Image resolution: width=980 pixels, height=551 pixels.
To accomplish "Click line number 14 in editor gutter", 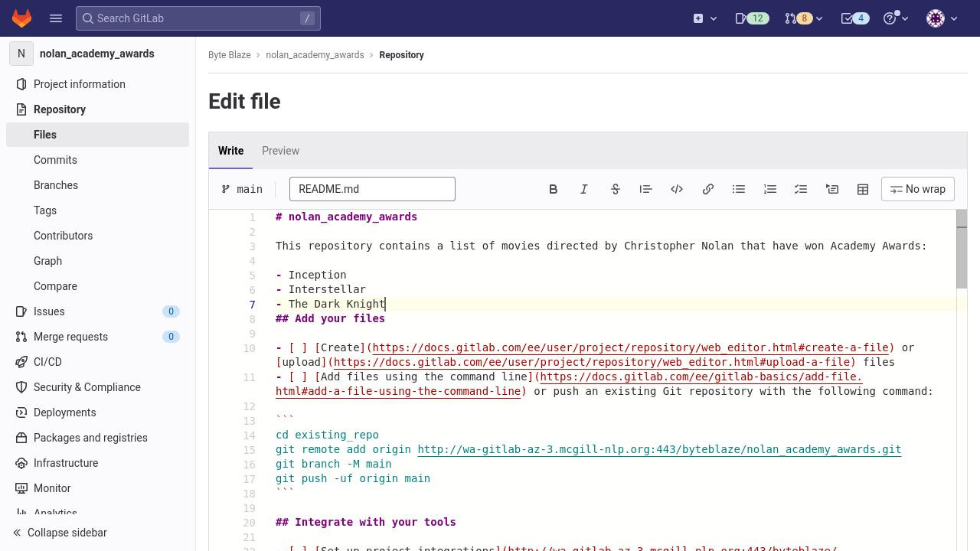I will (250, 435).
